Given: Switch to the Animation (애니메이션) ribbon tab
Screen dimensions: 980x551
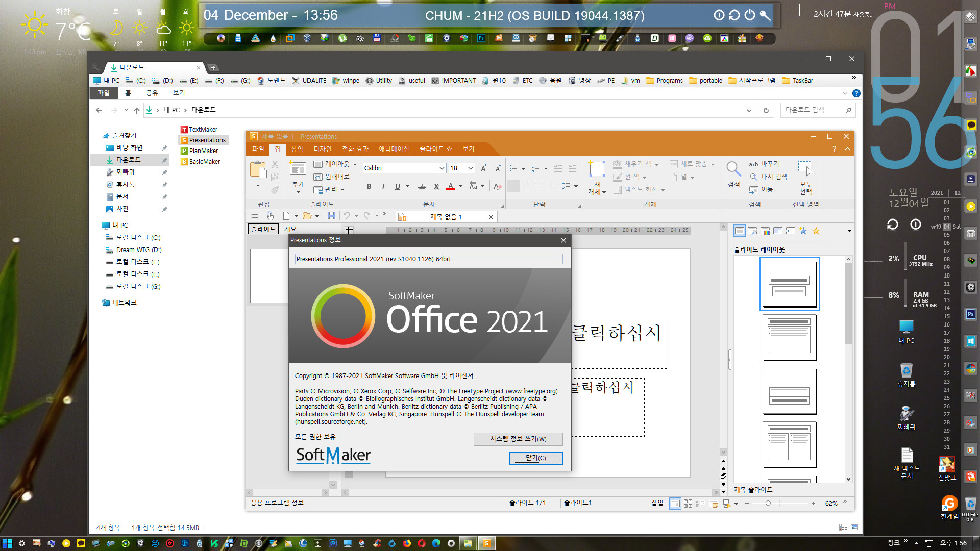Looking at the screenshot, I should point(394,149).
